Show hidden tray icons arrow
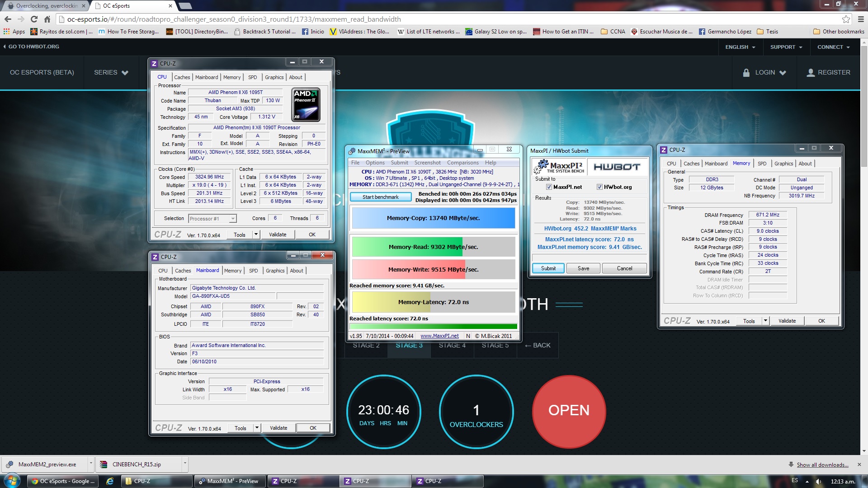868x488 pixels. [x=807, y=481]
